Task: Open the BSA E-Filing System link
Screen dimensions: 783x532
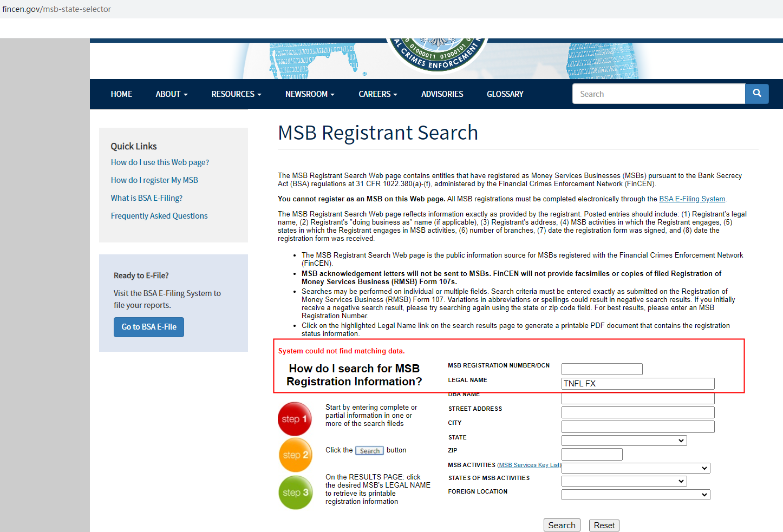Action: 692,199
